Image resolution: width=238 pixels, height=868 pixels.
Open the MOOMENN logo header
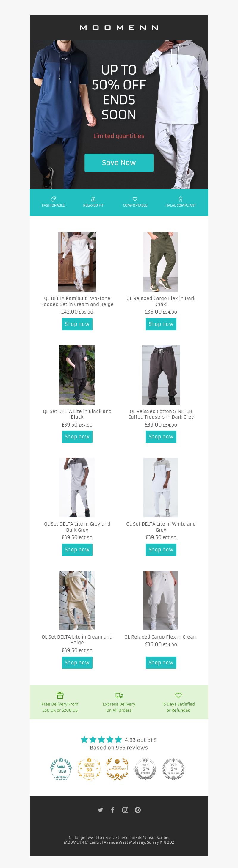click(x=119, y=28)
